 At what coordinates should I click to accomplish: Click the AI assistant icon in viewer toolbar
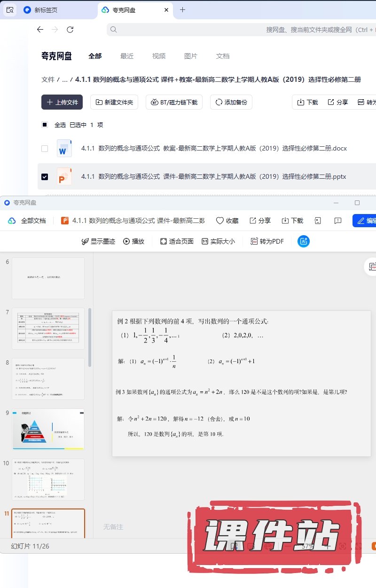304,241
